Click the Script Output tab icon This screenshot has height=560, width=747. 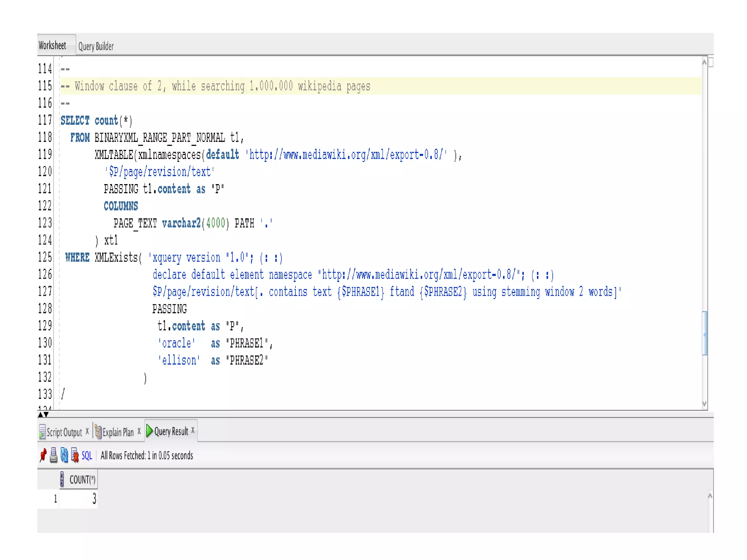click(x=42, y=432)
